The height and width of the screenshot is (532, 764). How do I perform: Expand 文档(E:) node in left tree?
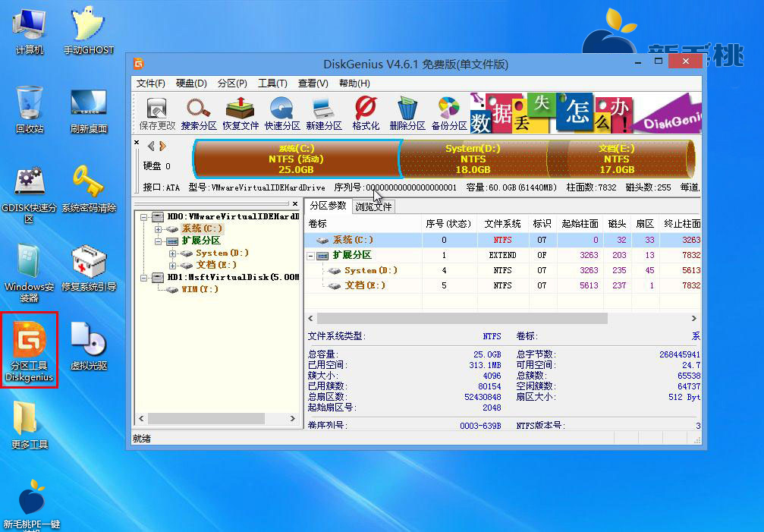172,266
